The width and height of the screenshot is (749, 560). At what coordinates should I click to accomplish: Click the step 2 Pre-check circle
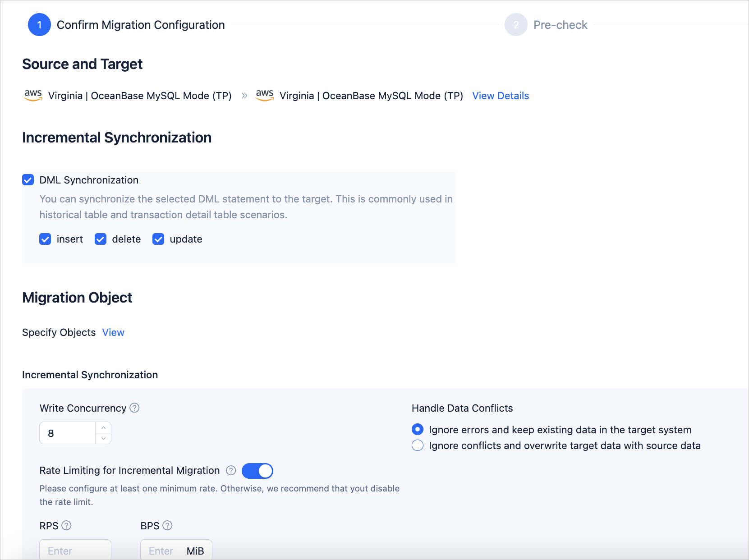tap(516, 25)
